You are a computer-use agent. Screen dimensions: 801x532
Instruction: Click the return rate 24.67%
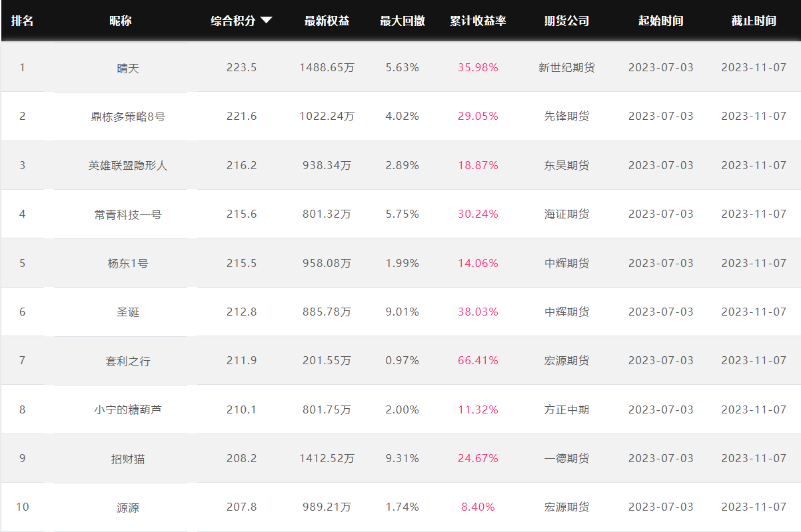478,458
